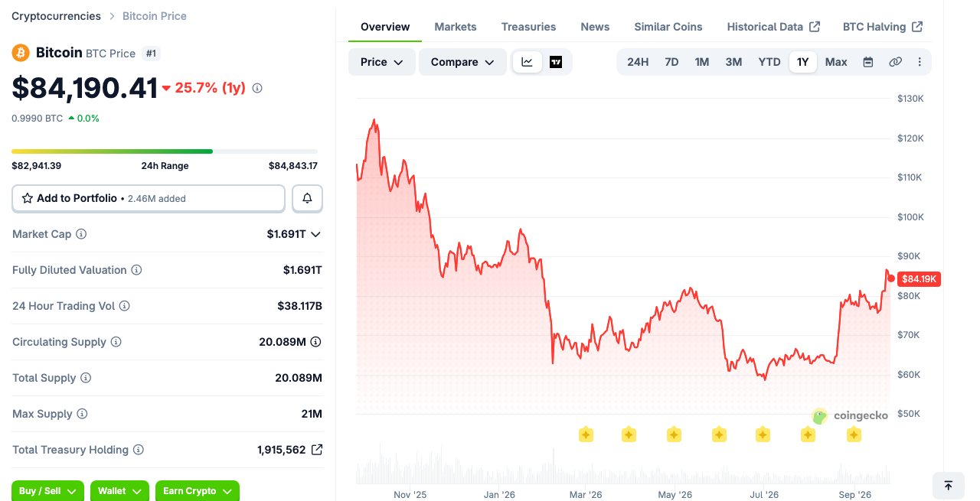Open the calendar date range picker
Viewport: 980px width, 501px height.
click(868, 62)
